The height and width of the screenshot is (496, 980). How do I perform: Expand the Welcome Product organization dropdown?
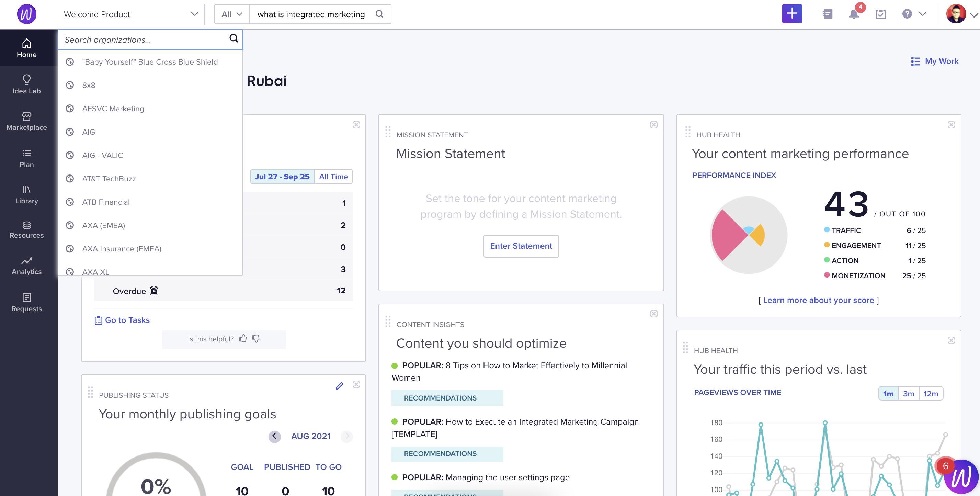(194, 14)
